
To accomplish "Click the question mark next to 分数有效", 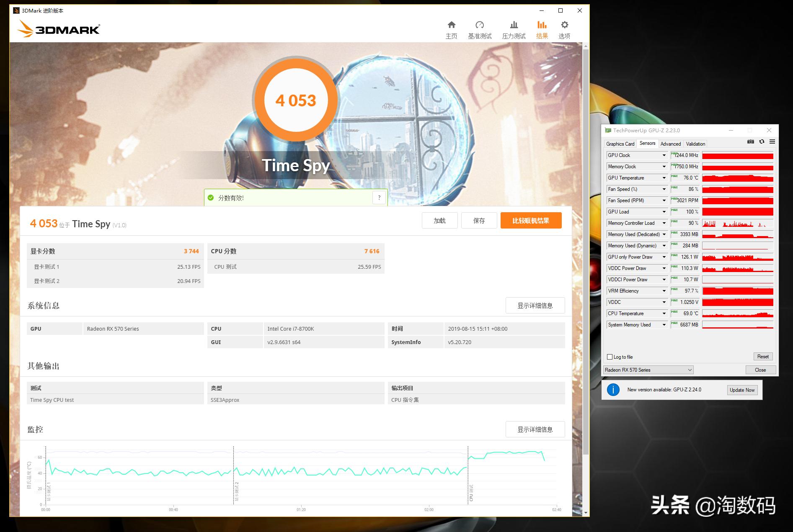I will click(379, 197).
